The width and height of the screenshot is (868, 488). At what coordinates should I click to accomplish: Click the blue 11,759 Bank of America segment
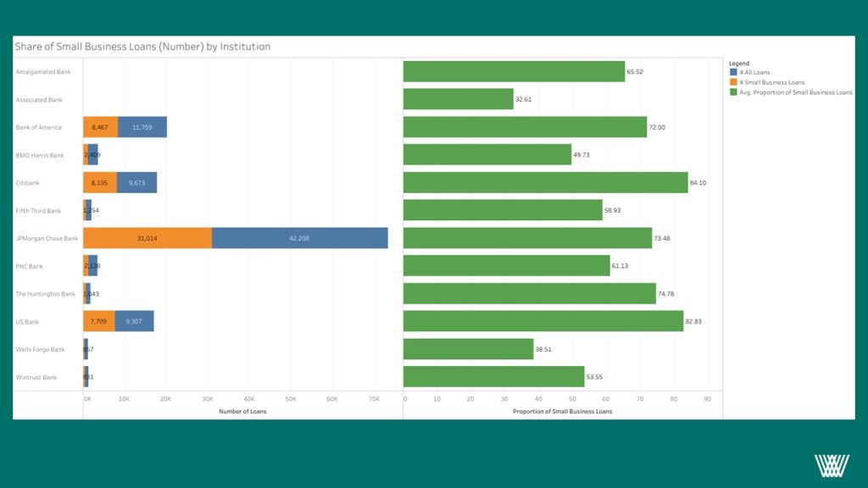[142, 127]
